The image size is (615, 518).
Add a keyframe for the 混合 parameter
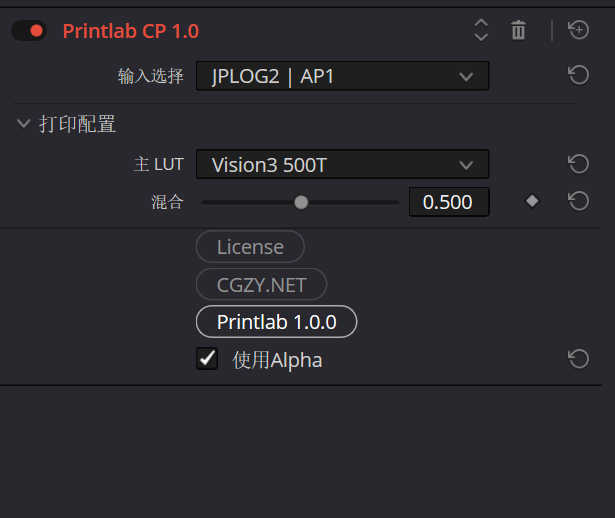tap(532, 201)
